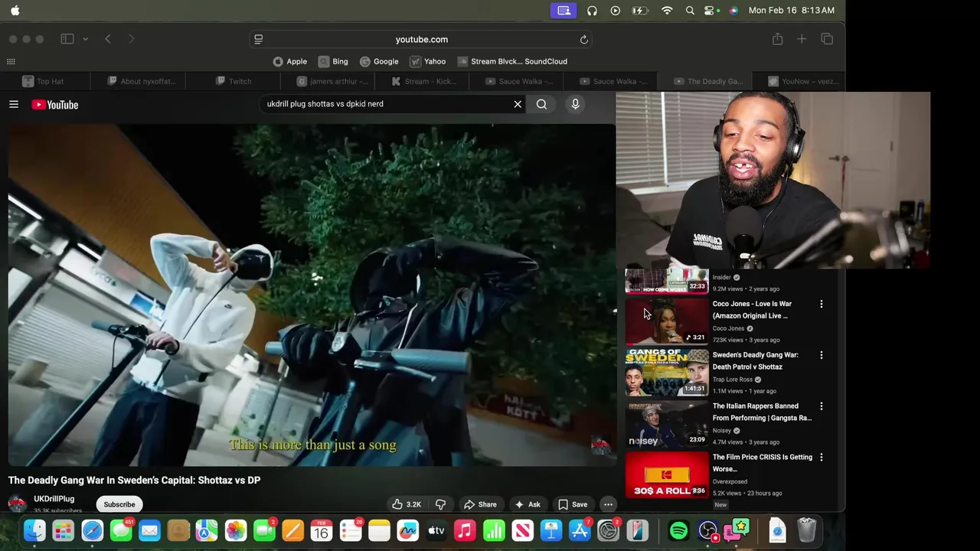This screenshot has height=551, width=980.
Task: Open Apple Music in the Dock
Action: (465, 530)
